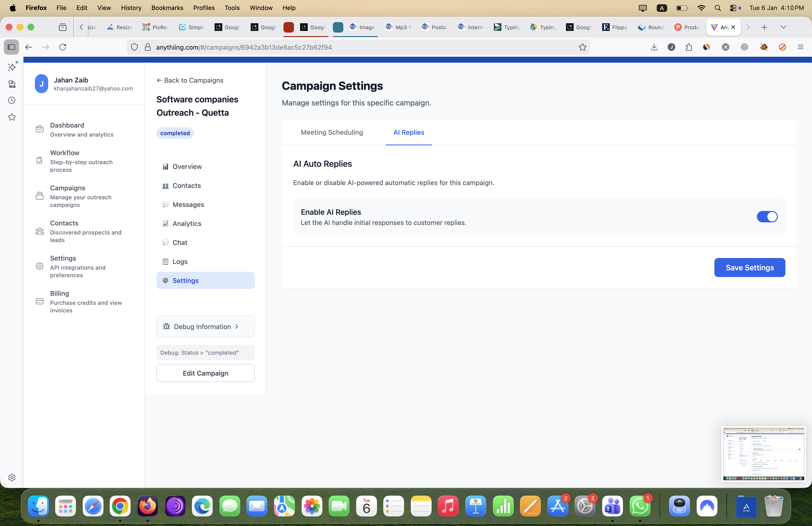Click the Contacts people icon in main sidebar

pyautogui.click(x=40, y=231)
